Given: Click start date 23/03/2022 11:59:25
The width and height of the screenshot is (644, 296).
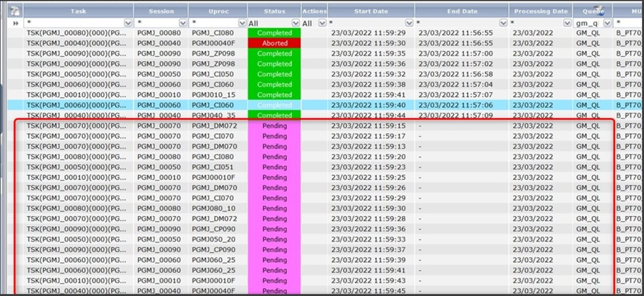Looking at the screenshot, I should [x=369, y=177].
